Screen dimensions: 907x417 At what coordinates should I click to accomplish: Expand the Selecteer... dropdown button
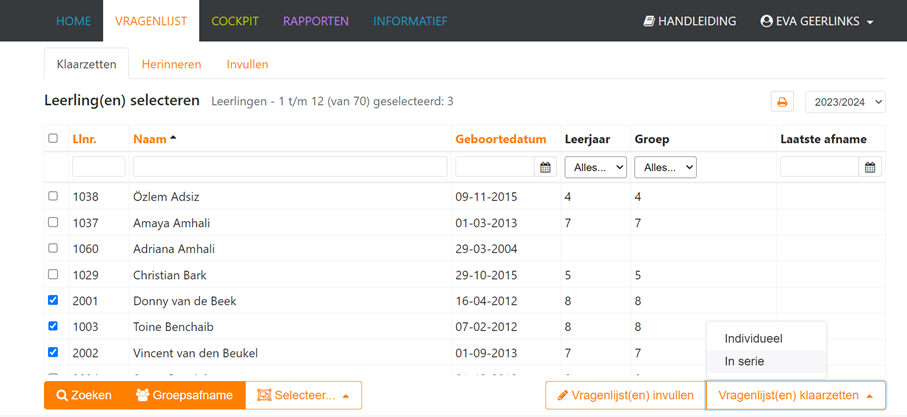304,396
